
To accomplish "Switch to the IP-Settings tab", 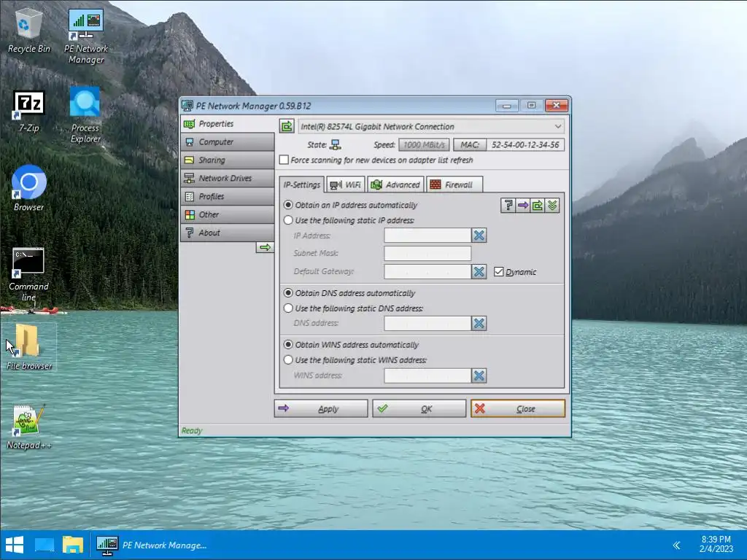I will [301, 184].
